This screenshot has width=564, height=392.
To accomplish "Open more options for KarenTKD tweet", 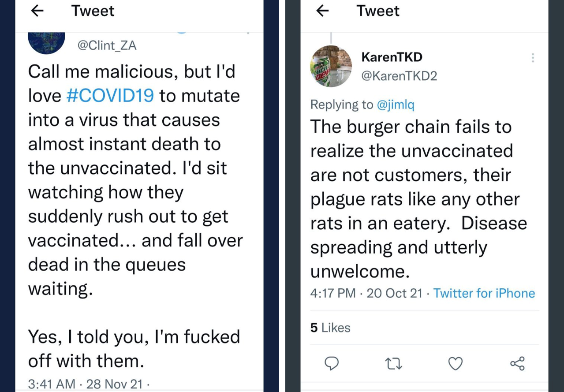I will (533, 58).
